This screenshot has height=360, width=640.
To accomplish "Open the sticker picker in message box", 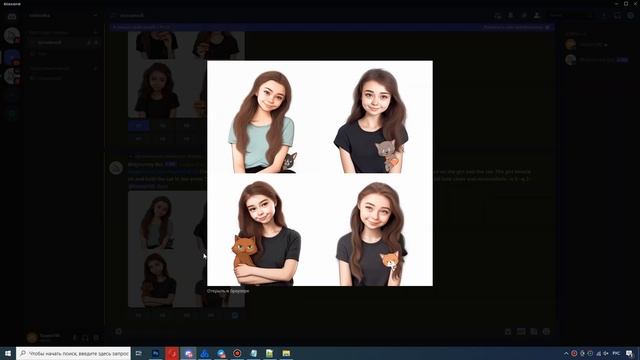I will 534,331.
